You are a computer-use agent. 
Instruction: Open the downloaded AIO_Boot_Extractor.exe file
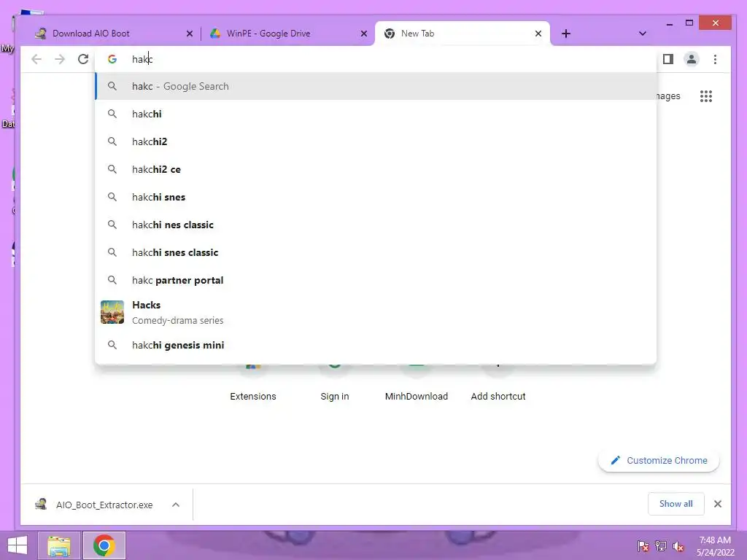[x=94, y=505]
